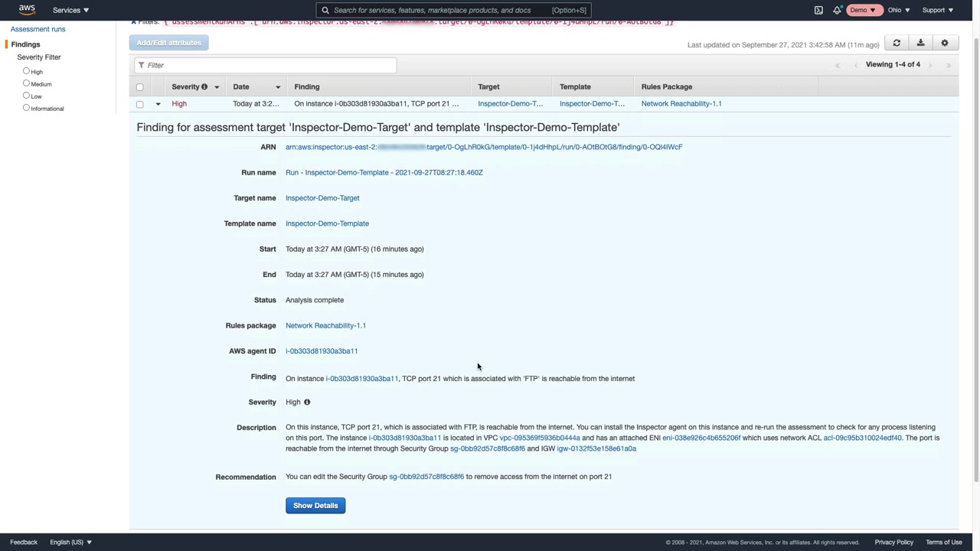This screenshot has height=551, width=980.
Task: Open the CloudShell terminal icon
Action: 818,10
